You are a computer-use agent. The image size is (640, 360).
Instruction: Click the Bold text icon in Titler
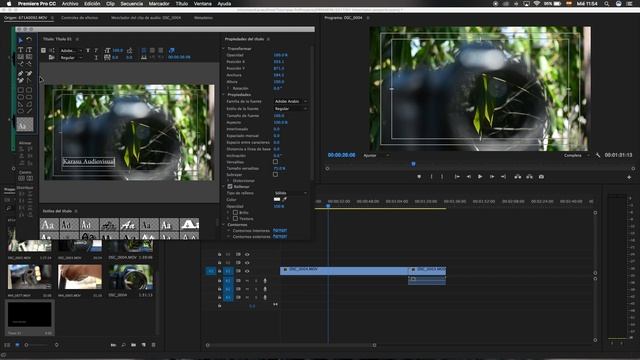point(88,51)
